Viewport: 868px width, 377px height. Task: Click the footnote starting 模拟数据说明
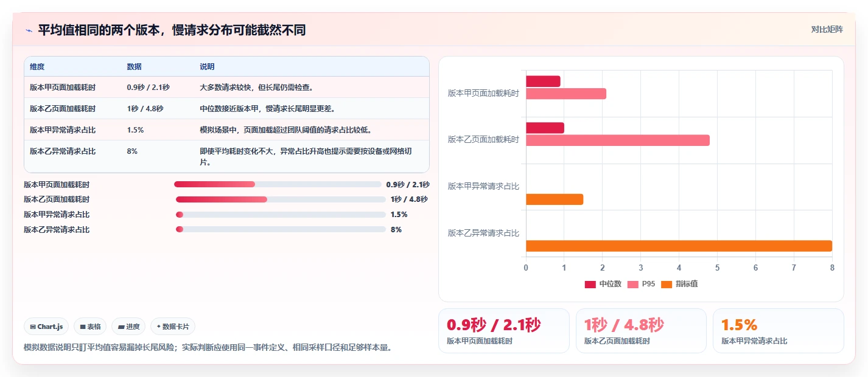click(x=208, y=347)
